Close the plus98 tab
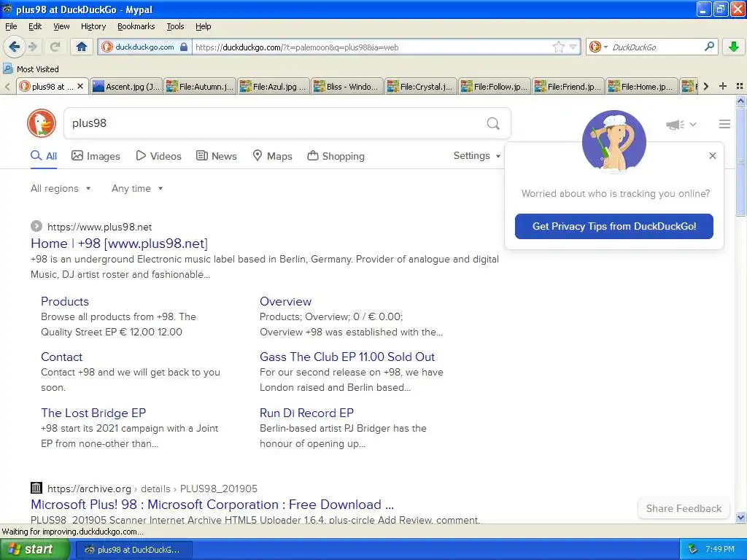 click(80, 86)
